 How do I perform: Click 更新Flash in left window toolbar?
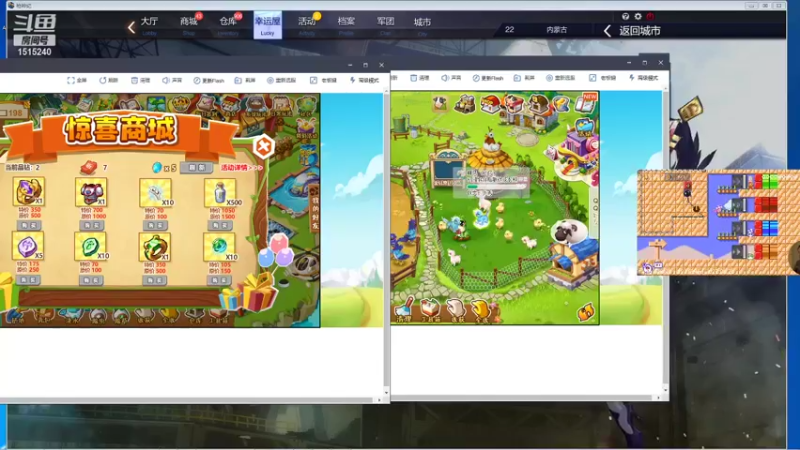pyautogui.click(x=208, y=81)
